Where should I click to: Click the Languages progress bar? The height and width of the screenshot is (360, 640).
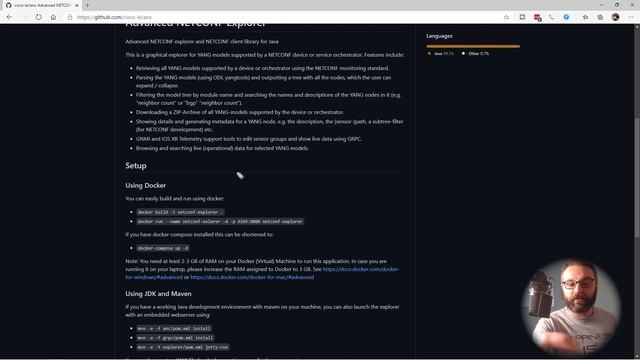tap(473, 47)
